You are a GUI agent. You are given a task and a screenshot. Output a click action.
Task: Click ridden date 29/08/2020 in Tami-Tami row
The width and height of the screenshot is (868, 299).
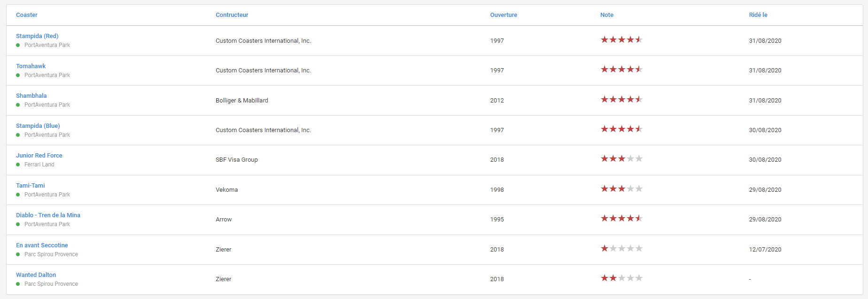tap(765, 190)
